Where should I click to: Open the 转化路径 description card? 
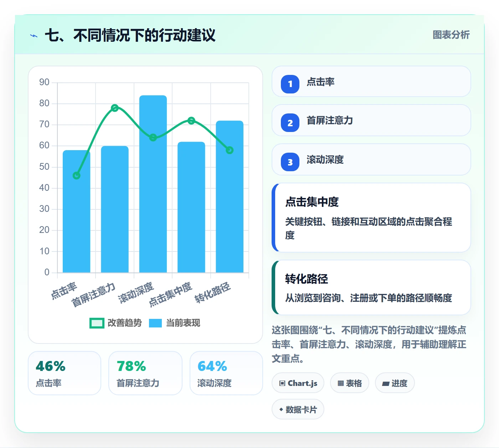[371, 287]
